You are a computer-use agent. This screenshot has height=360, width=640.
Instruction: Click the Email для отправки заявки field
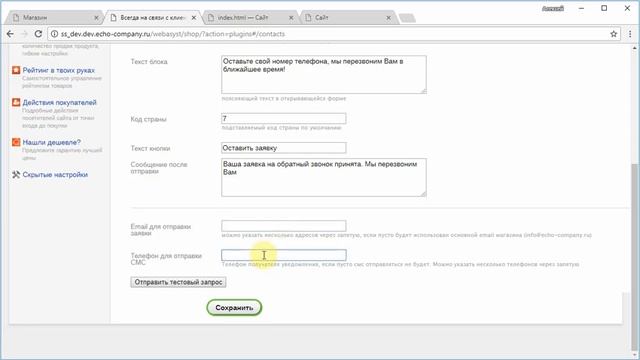coord(284,226)
